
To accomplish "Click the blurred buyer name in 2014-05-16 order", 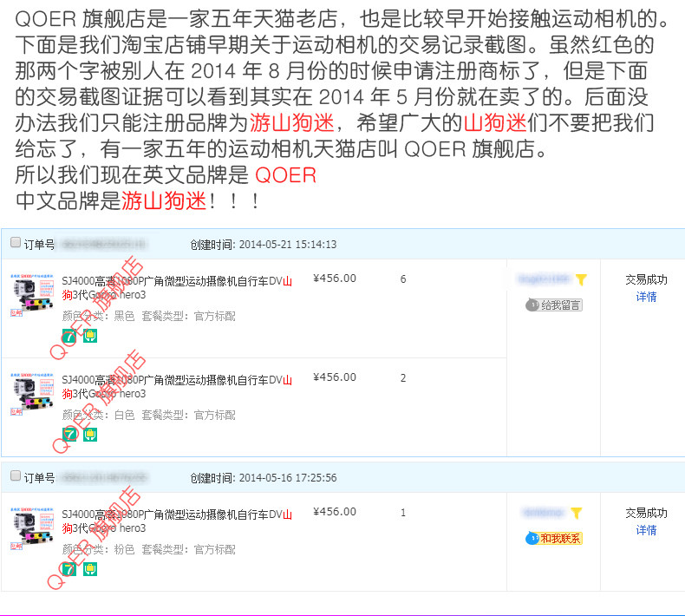I will click(544, 513).
